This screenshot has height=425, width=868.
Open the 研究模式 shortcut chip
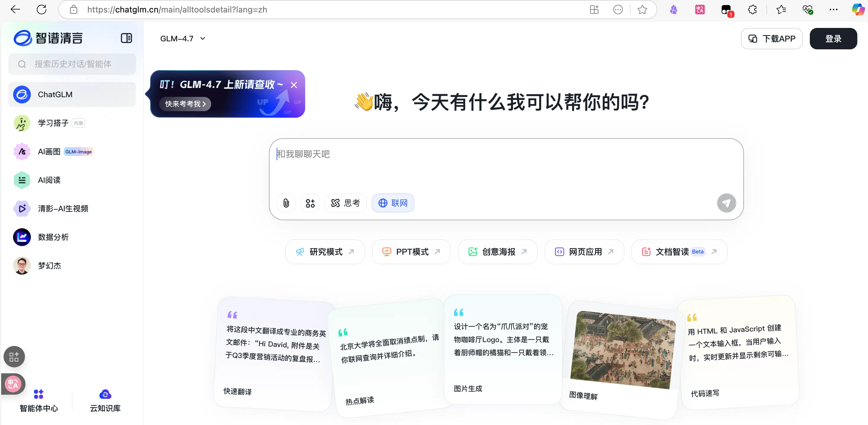click(x=325, y=252)
